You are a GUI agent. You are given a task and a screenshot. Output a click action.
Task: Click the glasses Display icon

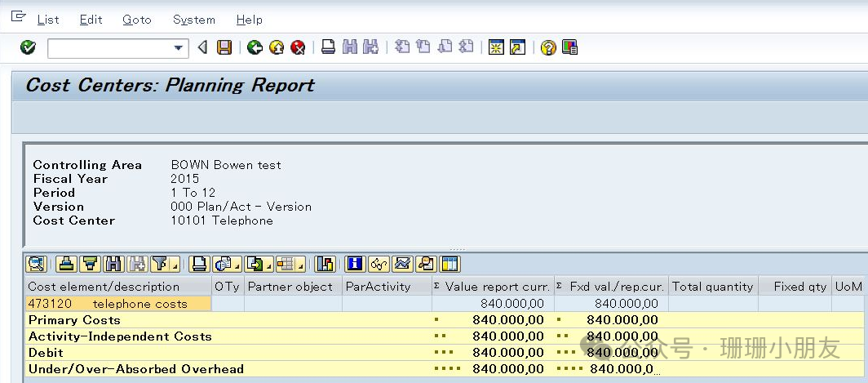(x=379, y=264)
